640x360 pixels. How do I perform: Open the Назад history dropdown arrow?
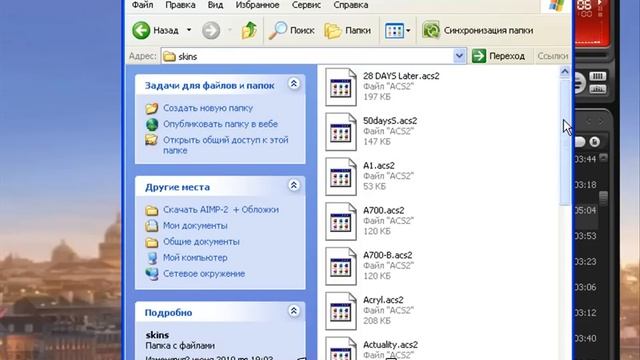[x=189, y=30]
